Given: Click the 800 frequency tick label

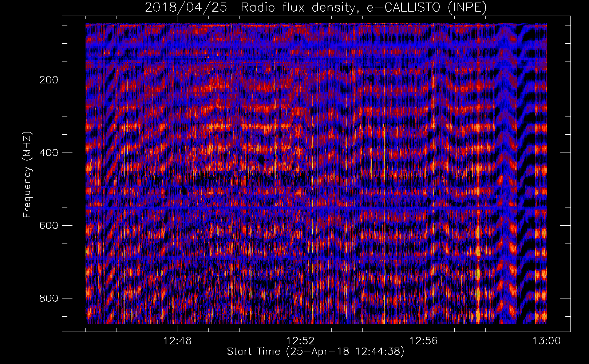Looking at the screenshot, I should click(49, 298).
